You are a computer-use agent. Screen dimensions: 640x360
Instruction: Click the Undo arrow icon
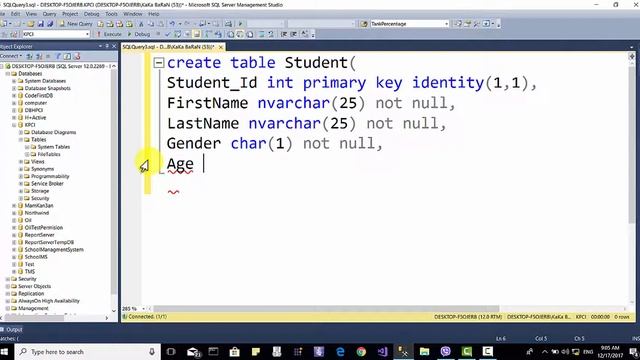172,24
